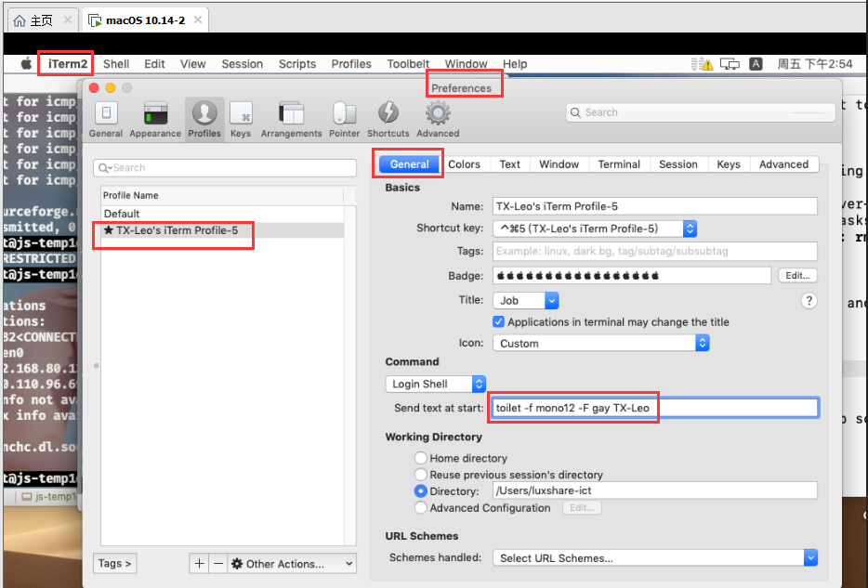Image resolution: width=868 pixels, height=588 pixels.
Task: Switch to the Colors tab
Action: coord(464,164)
